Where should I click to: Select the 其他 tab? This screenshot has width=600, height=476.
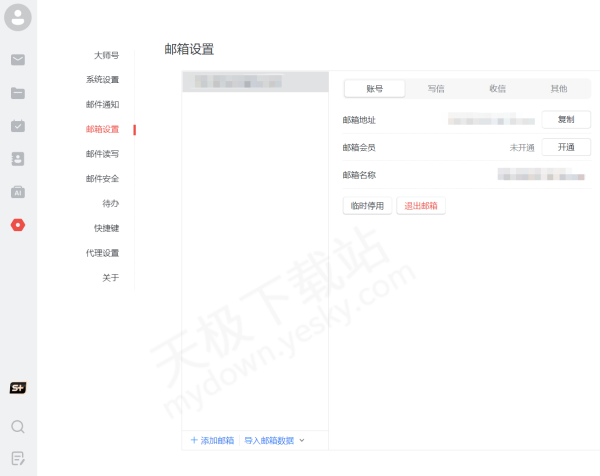[x=558, y=89]
